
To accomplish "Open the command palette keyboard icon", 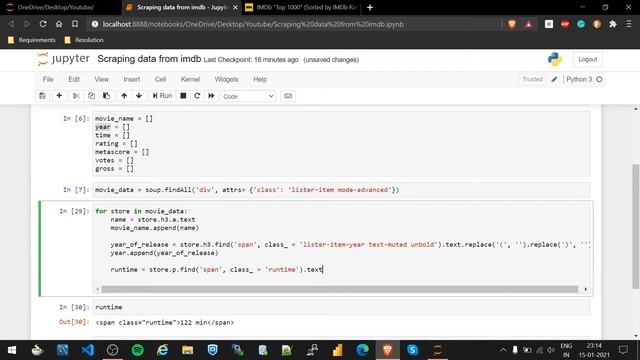I will click(x=288, y=96).
